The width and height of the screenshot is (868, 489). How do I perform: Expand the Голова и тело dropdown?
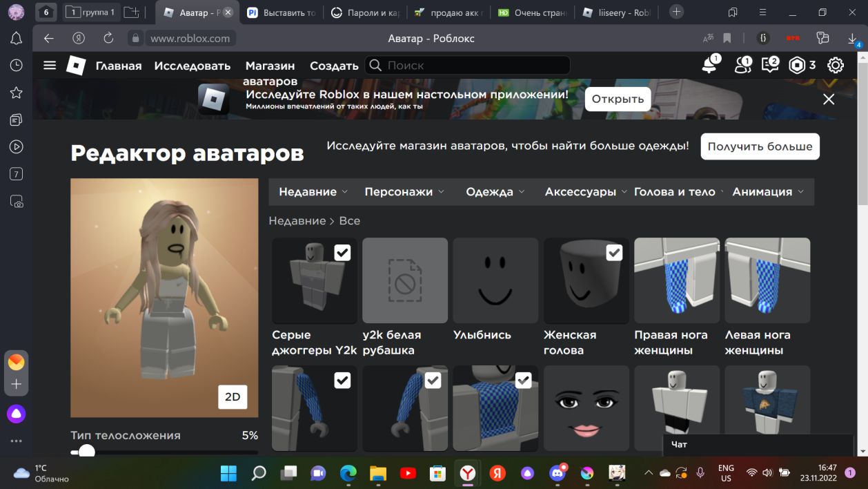679,192
